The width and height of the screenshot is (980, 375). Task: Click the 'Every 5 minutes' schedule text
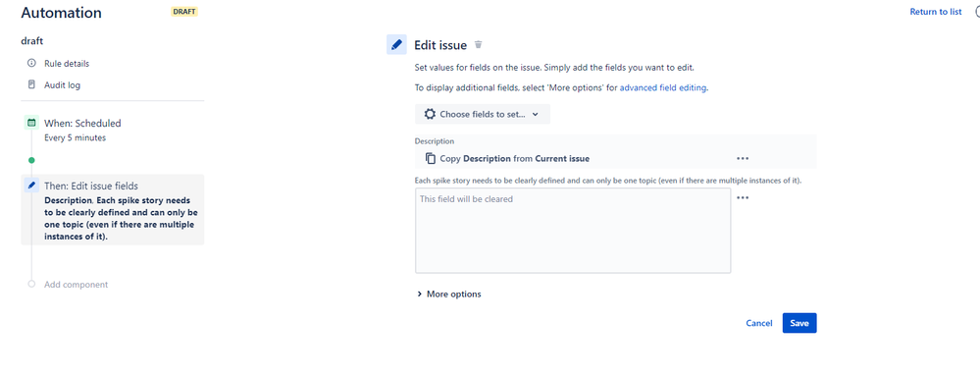pyautogui.click(x=75, y=137)
